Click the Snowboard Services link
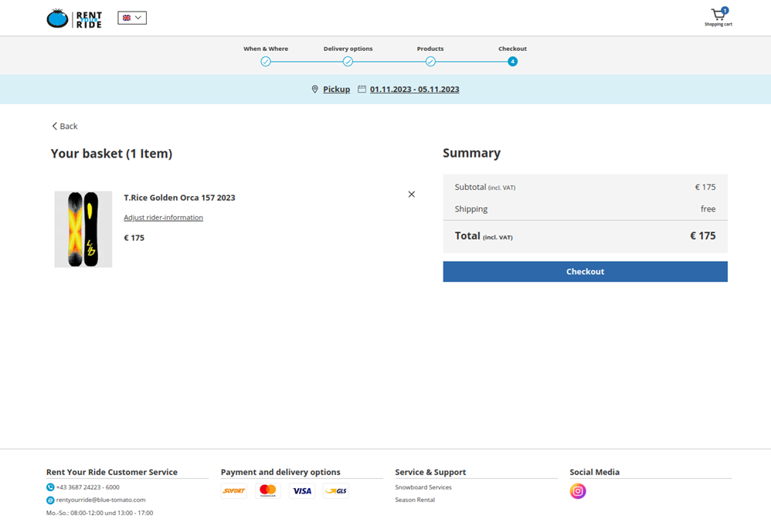 [423, 487]
